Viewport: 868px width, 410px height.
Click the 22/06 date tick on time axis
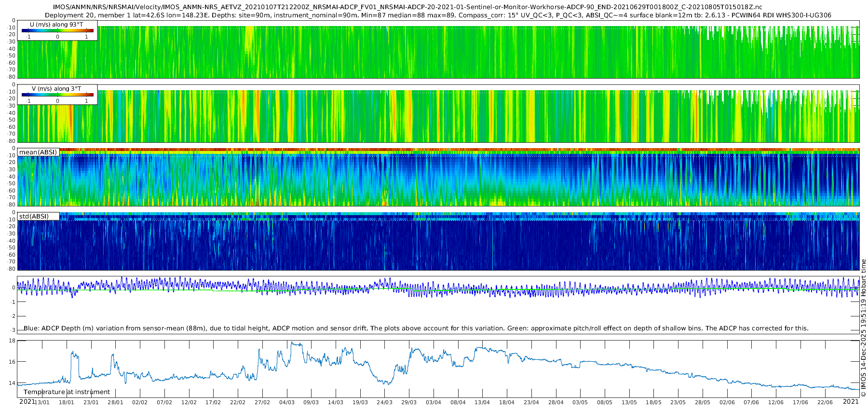pyautogui.click(x=825, y=402)
